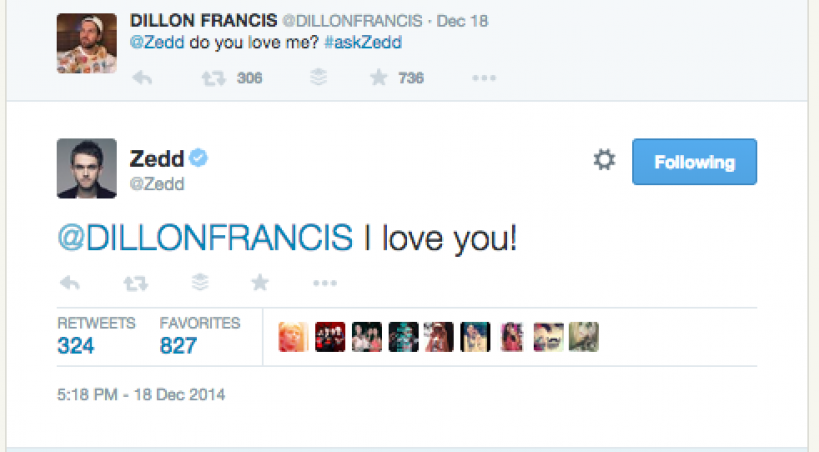Open Zedd's profile picture

tap(87, 168)
